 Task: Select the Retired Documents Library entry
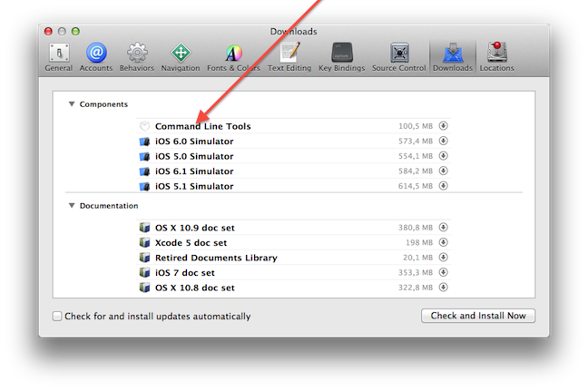coord(216,258)
